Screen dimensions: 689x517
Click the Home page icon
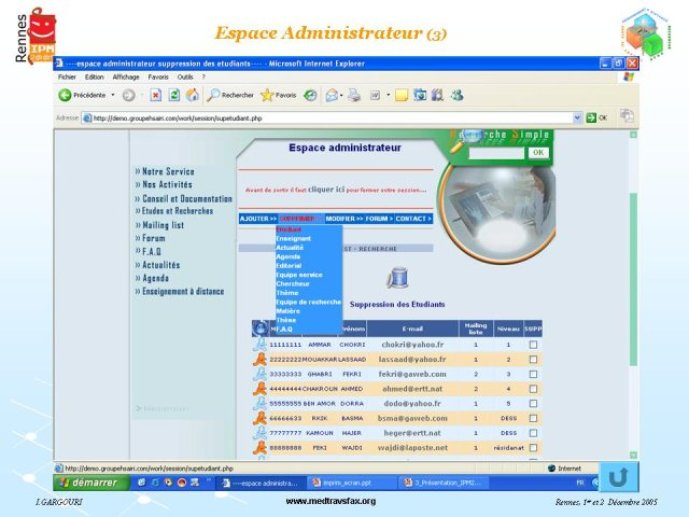[192, 95]
